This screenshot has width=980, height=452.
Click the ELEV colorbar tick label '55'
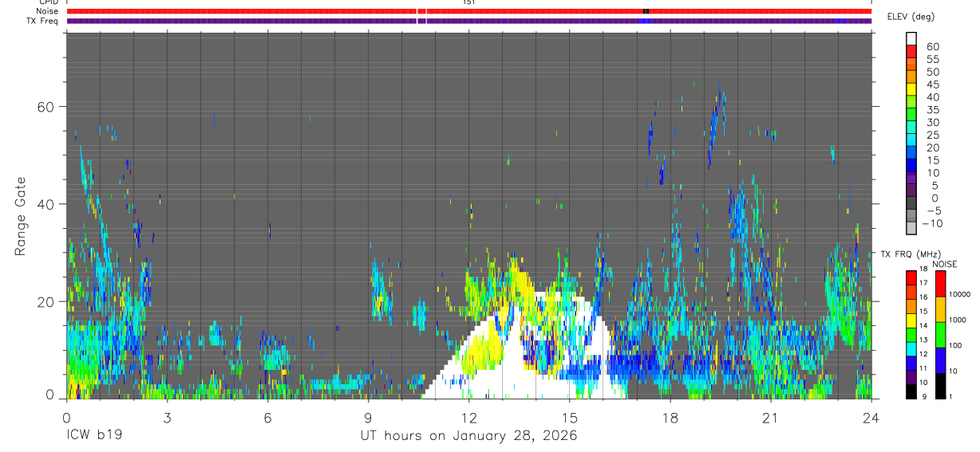pos(932,60)
